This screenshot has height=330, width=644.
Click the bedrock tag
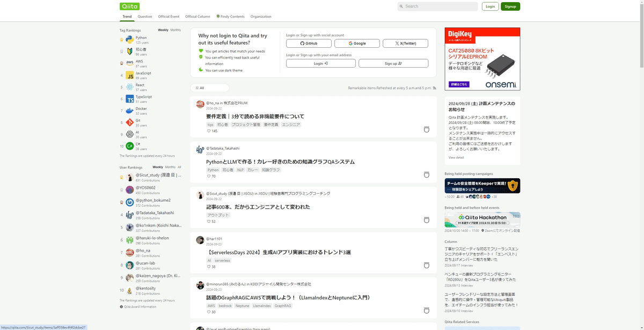pos(225,306)
